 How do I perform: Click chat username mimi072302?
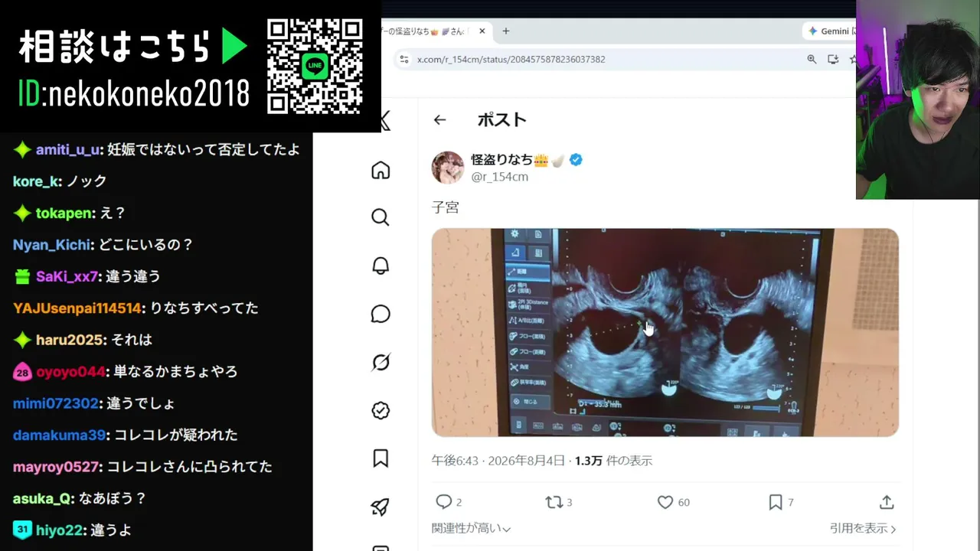coord(56,403)
